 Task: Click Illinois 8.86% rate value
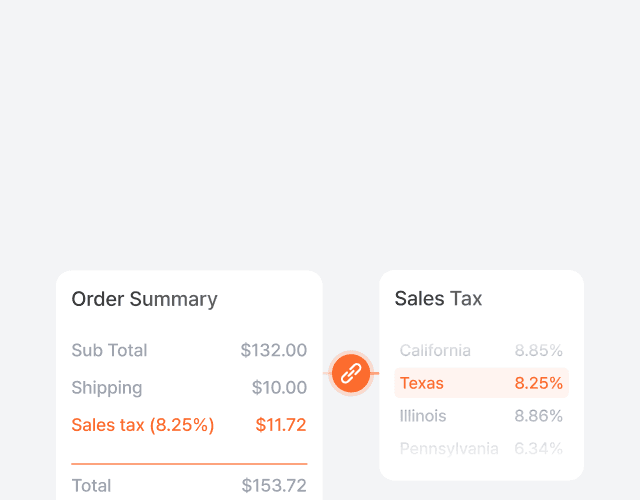538,416
